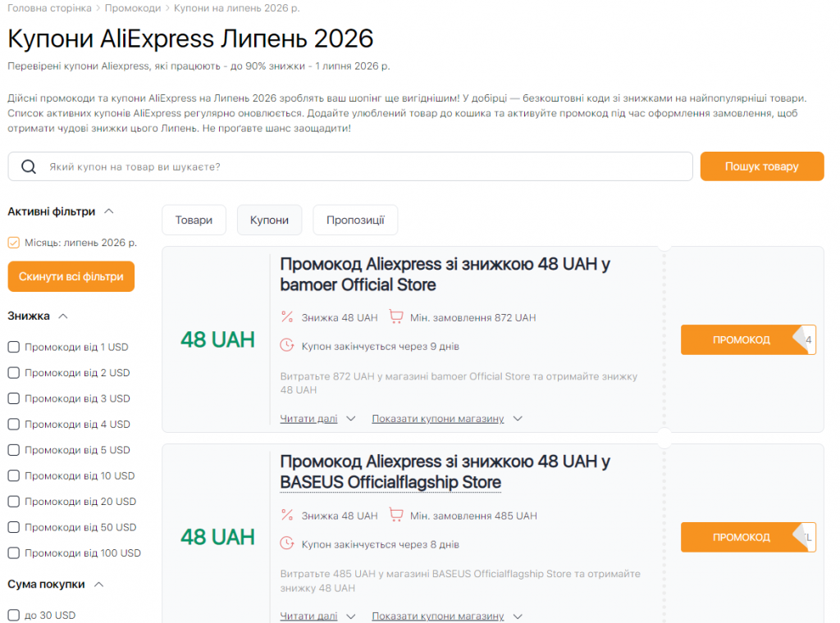Click 'Мін. замовлення 485 UAH' text

473,516
